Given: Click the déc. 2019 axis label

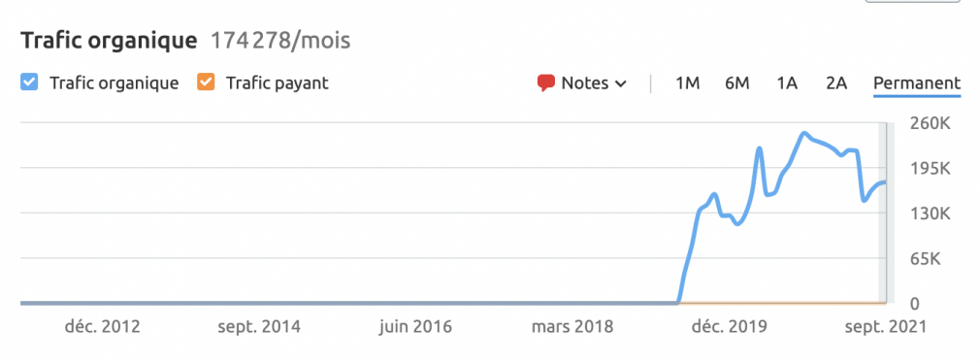Looking at the screenshot, I should coord(728,326).
